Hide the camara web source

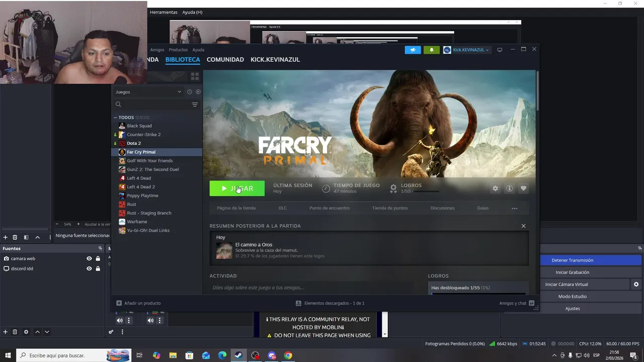point(89,258)
